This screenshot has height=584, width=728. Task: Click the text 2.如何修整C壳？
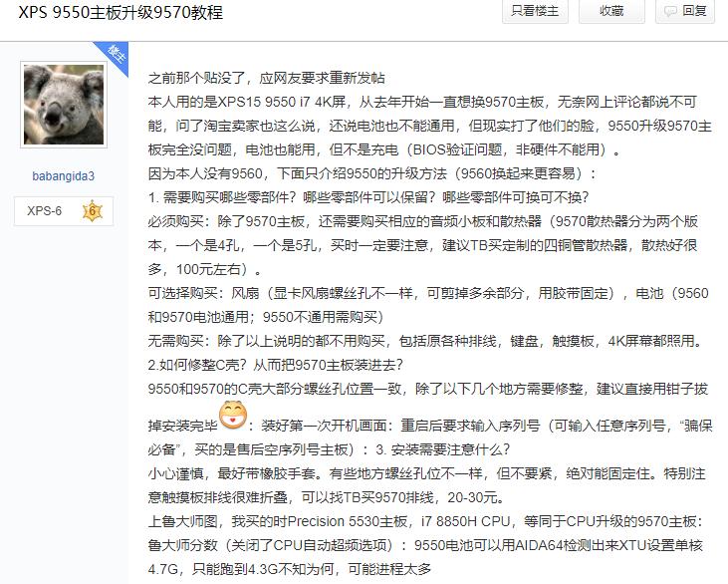[197, 365]
